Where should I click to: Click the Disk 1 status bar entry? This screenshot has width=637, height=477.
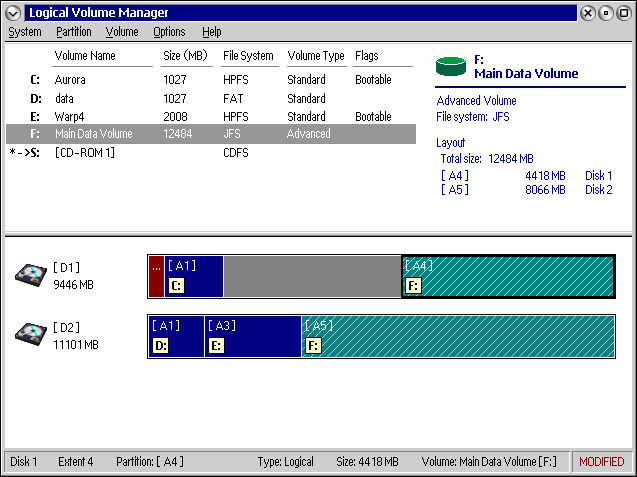pyautogui.click(x=24, y=462)
